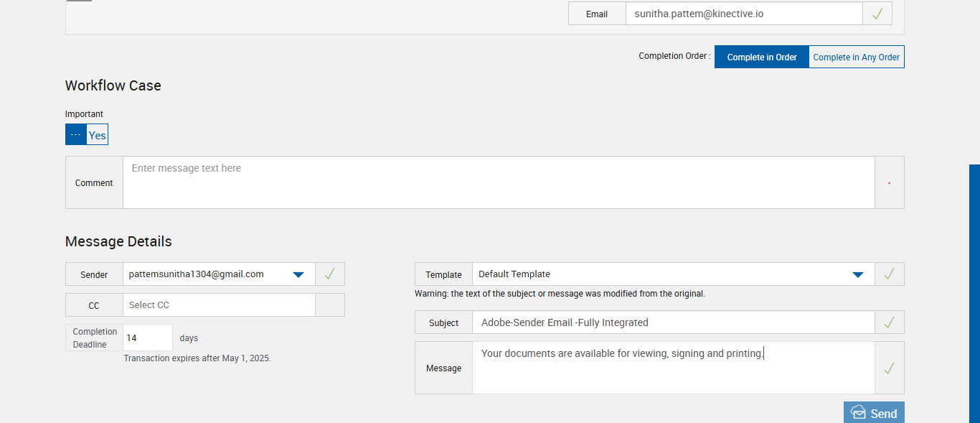Image resolution: width=980 pixels, height=423 pixels.
Task: Click the blue vertical scrollbar
Action: click(x=974, y=287)
